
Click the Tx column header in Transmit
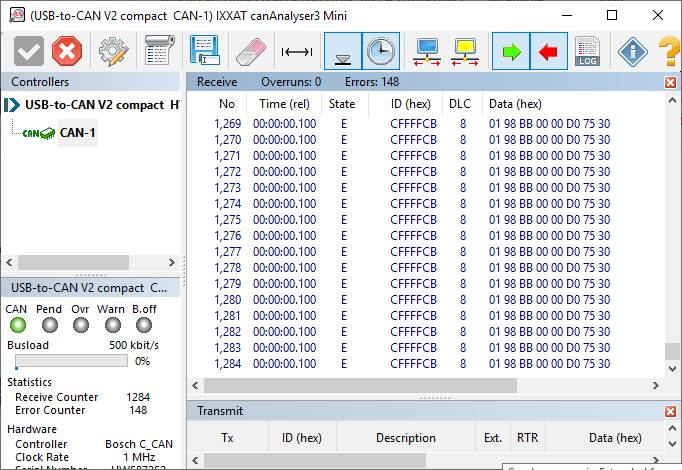click(x=227, y=438)
